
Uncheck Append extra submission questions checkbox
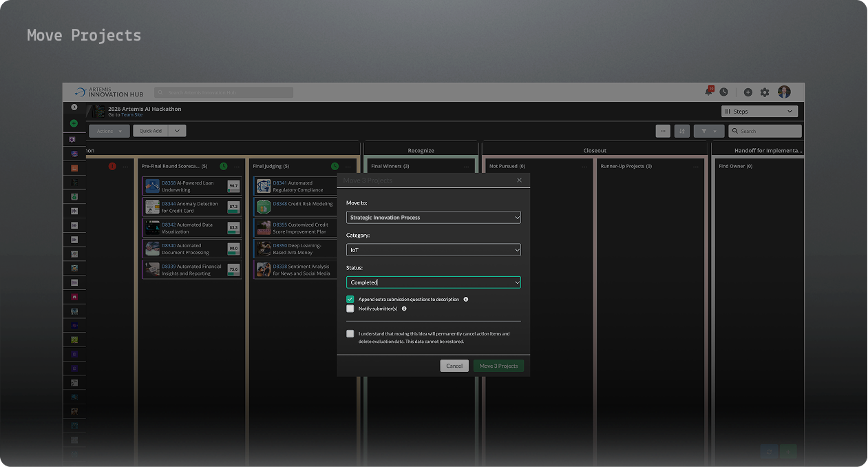coord(350,300)
